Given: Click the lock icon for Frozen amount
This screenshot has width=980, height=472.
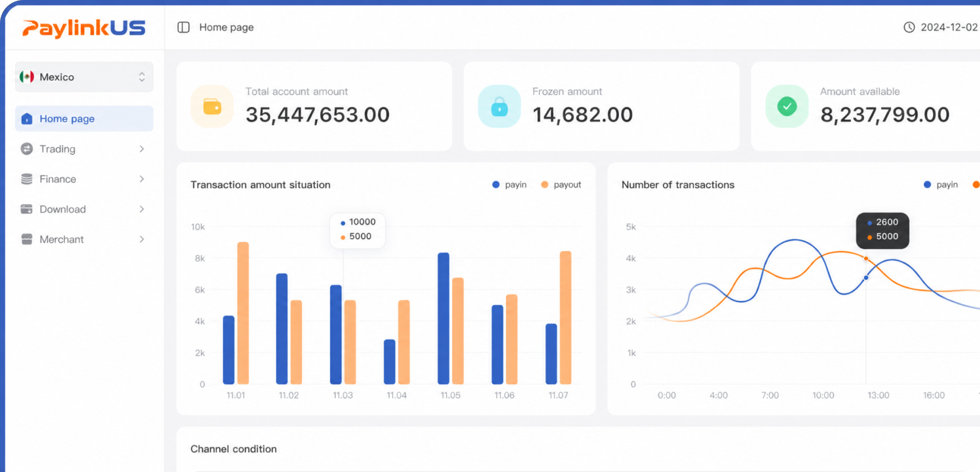Looking at the screenshot, I should point(499,106).
